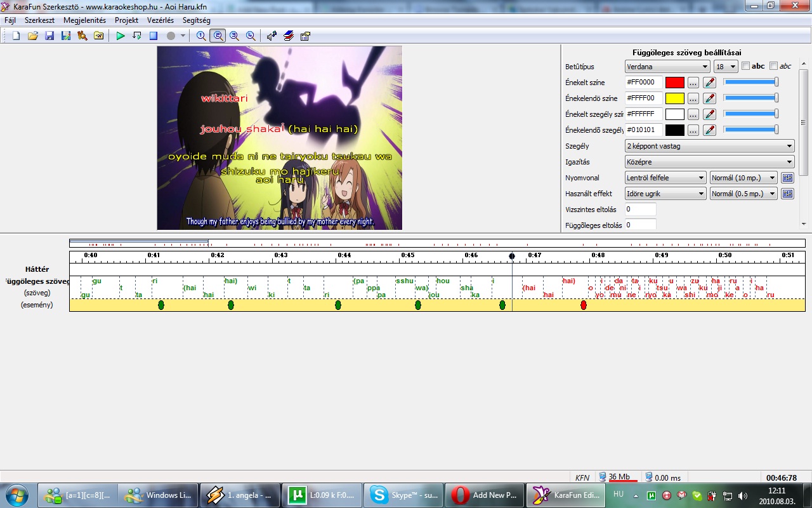Click opacity slider for Énekelt színe row

pos(751,82)
